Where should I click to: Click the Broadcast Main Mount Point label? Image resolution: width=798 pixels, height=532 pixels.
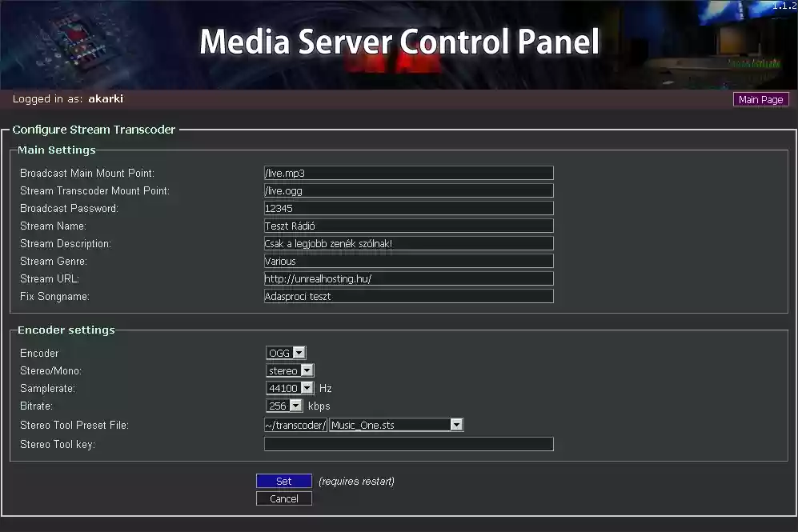point(87,174)
